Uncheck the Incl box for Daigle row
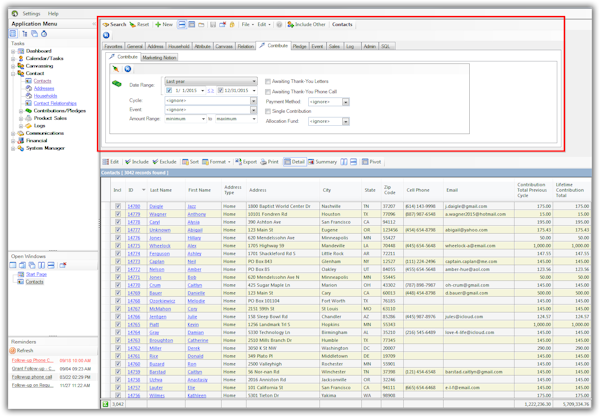 click(x=118, y=205)
